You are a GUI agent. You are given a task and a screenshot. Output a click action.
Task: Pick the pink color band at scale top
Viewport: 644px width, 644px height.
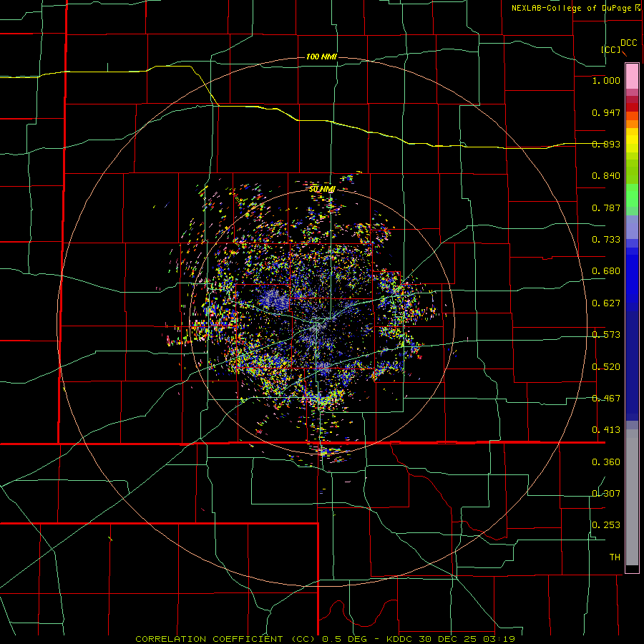click(x=632, y=76)
